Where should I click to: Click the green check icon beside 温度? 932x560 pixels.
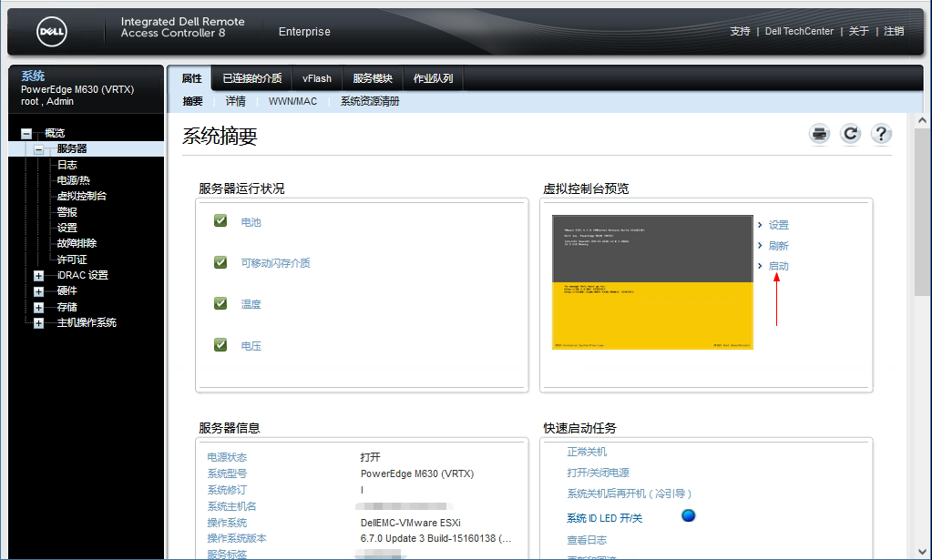[220, 303]
